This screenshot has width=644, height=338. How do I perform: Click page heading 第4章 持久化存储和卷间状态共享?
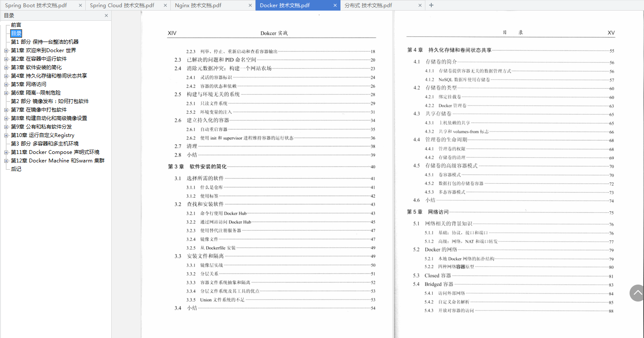[511, 50]
